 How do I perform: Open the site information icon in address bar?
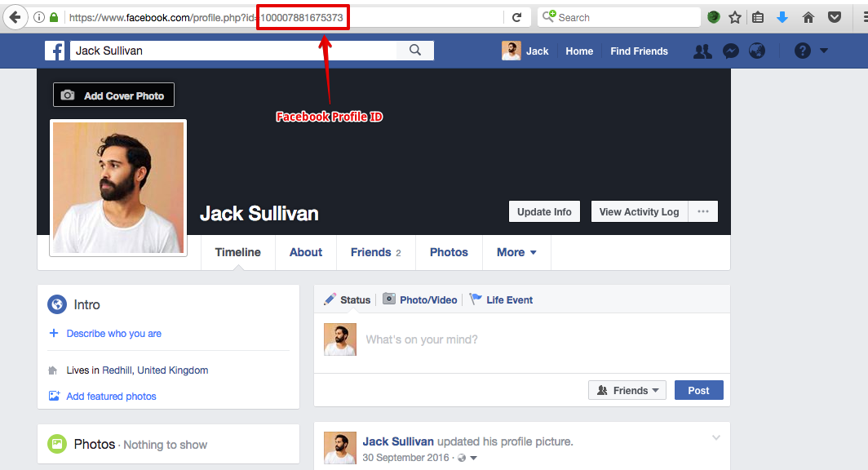pyautogui.click(x=39, y=17)
